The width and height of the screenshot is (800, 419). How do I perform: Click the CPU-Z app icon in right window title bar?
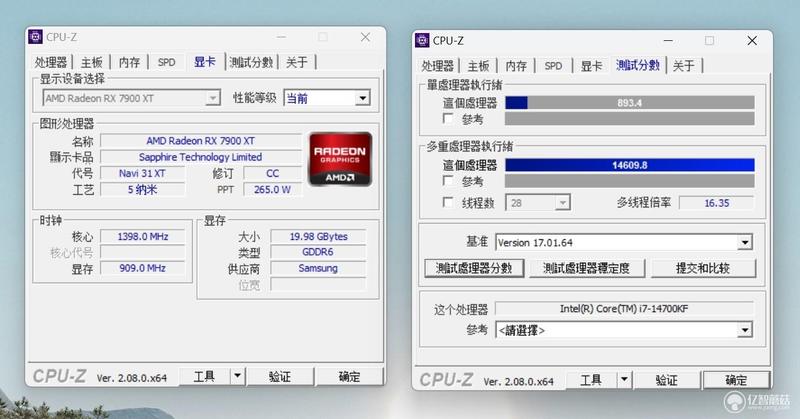point(422,40)
